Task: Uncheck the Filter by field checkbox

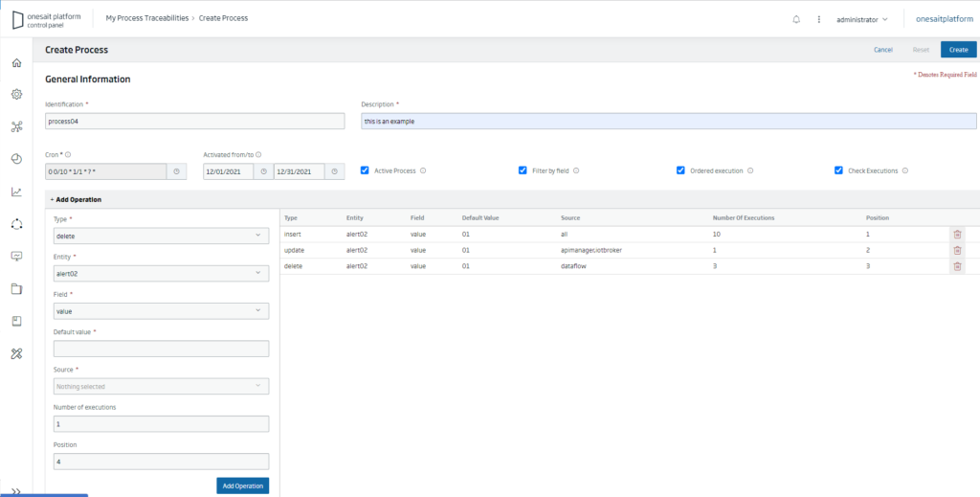Action: pos(523,170)
